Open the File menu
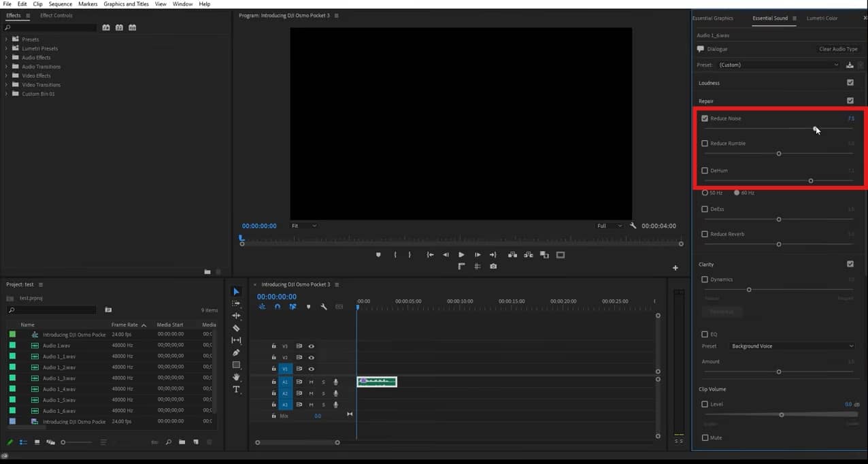 (7, 4)
